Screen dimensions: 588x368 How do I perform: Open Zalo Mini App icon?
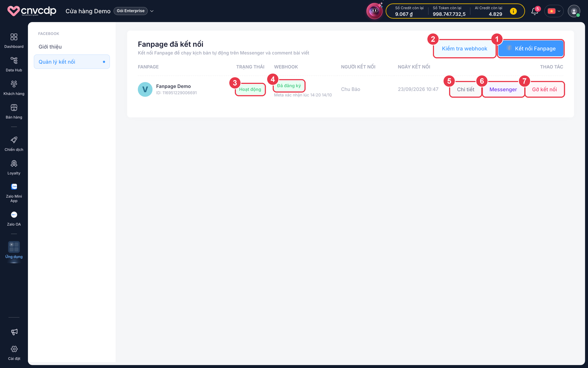(x=14, y=187)
